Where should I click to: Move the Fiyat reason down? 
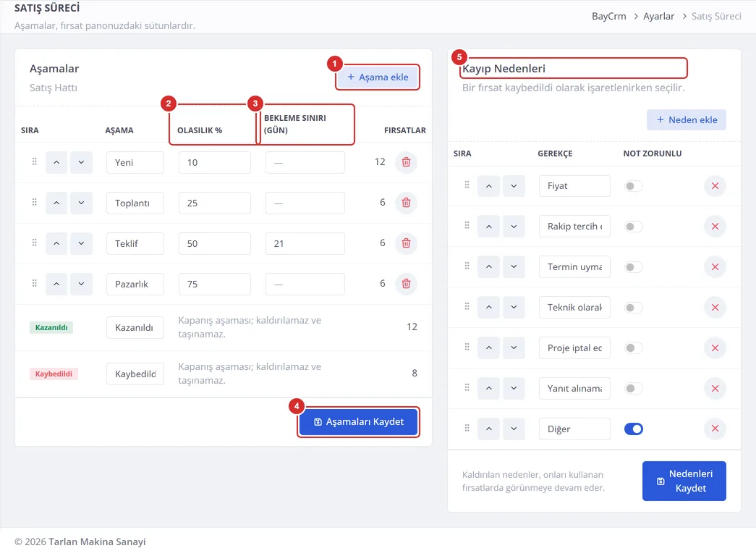514,186
